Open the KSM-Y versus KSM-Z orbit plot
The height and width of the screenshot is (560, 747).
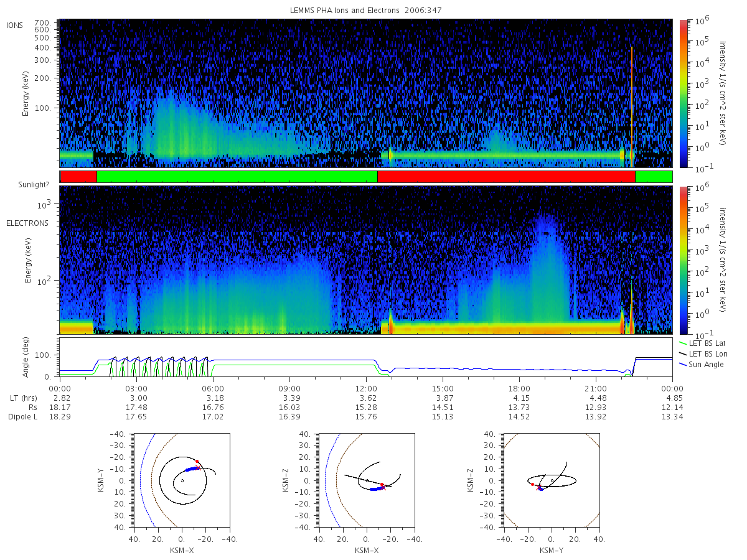tap(552, 480)
